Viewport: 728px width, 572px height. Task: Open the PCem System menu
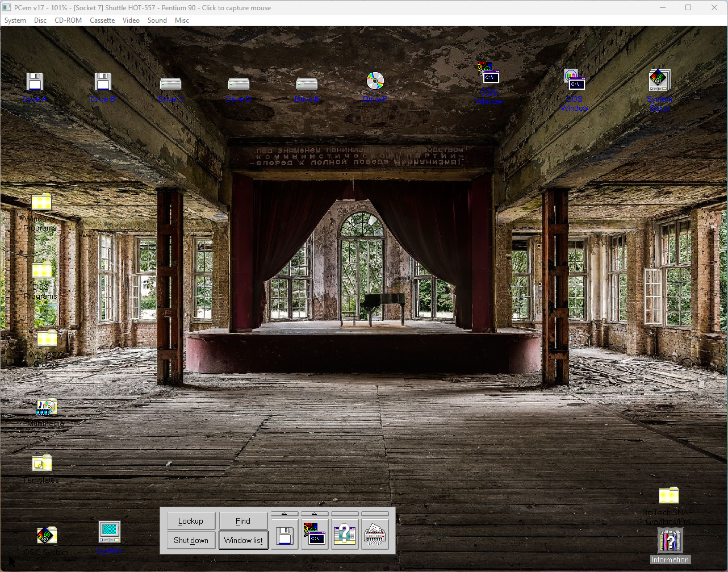(x=15, y=20)
